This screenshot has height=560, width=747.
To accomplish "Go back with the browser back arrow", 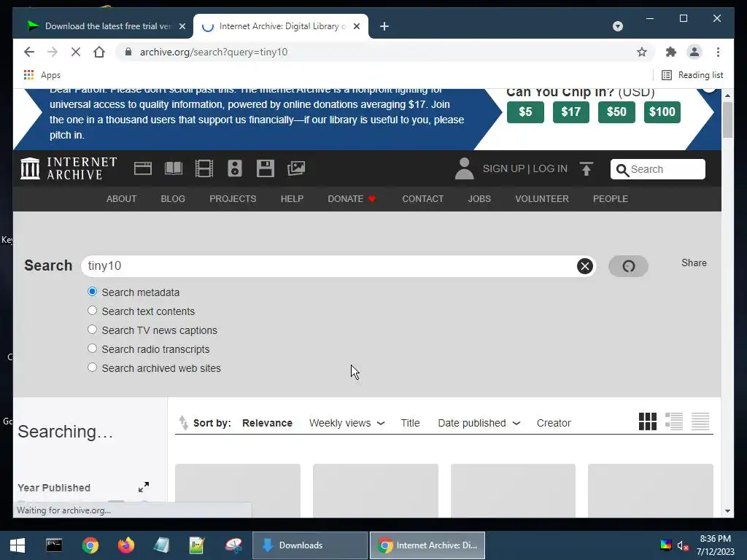I will point(29,52).
